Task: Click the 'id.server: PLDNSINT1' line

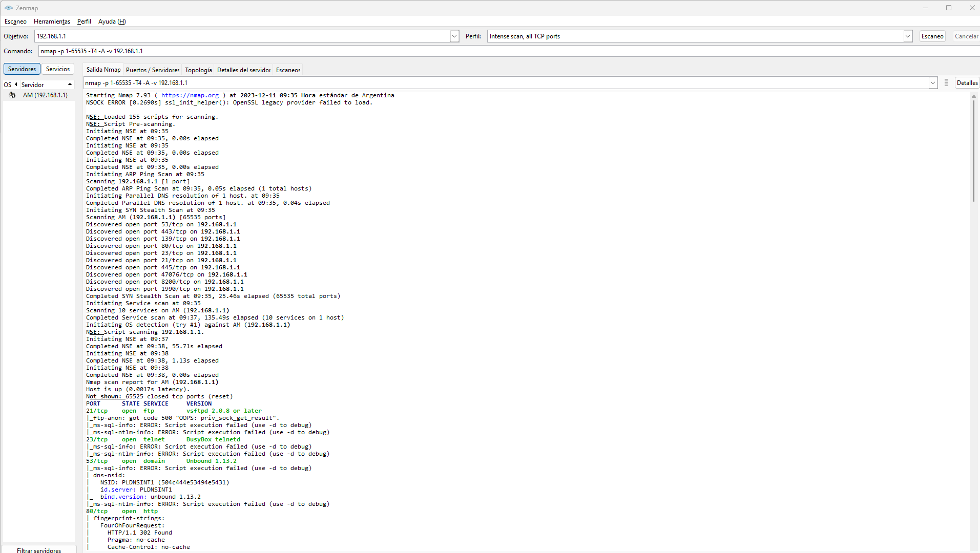Action: (x=136, y=490)
